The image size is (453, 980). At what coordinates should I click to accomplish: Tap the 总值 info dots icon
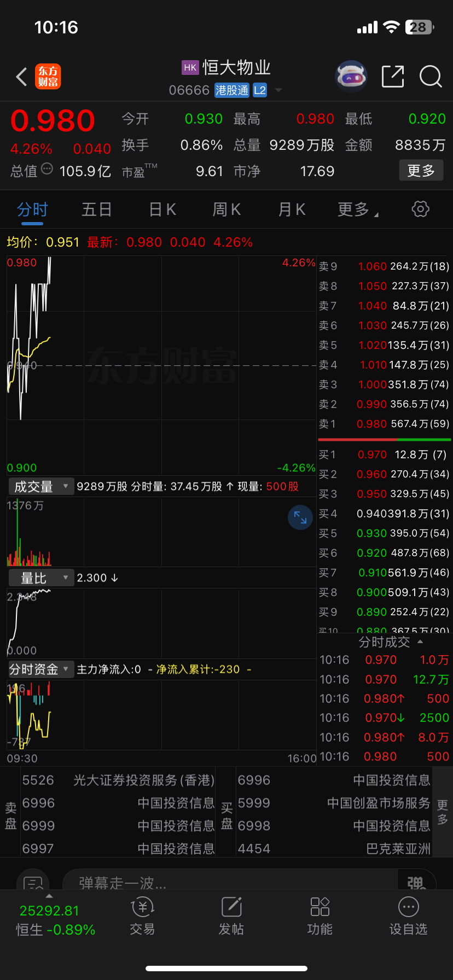pos(47,169)
